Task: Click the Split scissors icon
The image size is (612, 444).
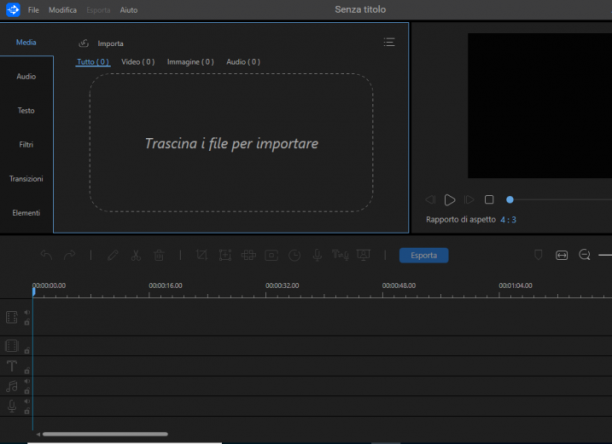Action: pos(136,255)
